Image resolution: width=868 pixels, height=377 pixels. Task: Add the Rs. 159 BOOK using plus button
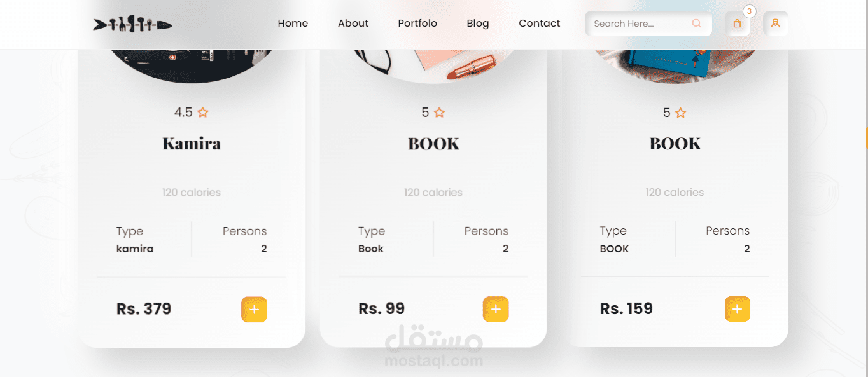(738, 309)
